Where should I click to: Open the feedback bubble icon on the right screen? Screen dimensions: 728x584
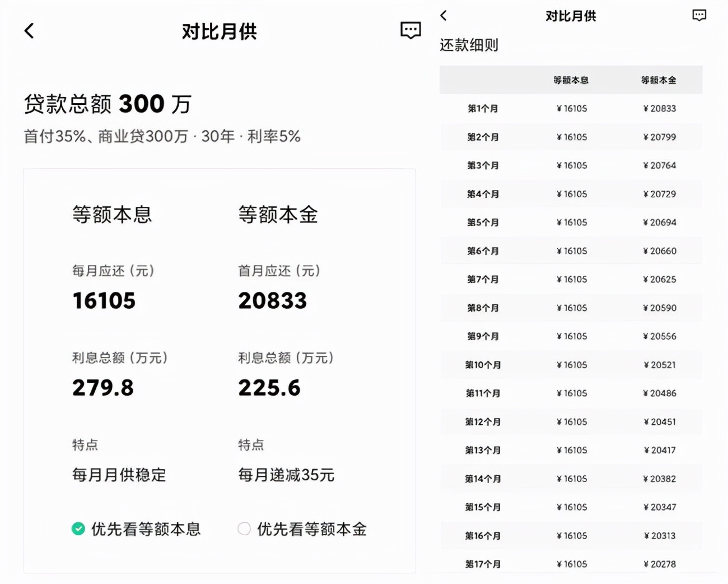coord(699,15)
